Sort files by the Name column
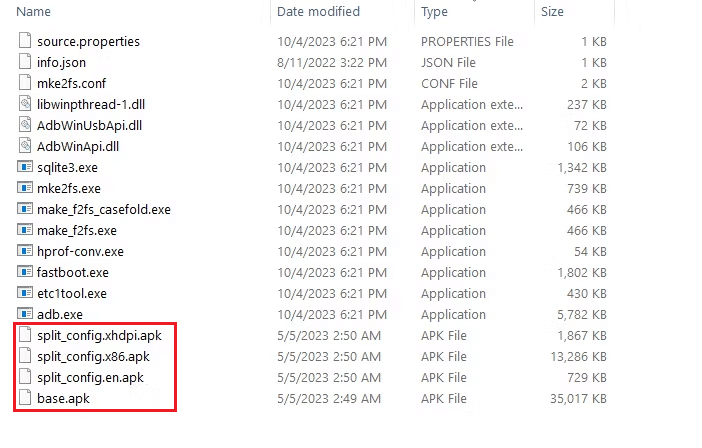702x448 pixels. pyautogui.click(x=34, y=12)
